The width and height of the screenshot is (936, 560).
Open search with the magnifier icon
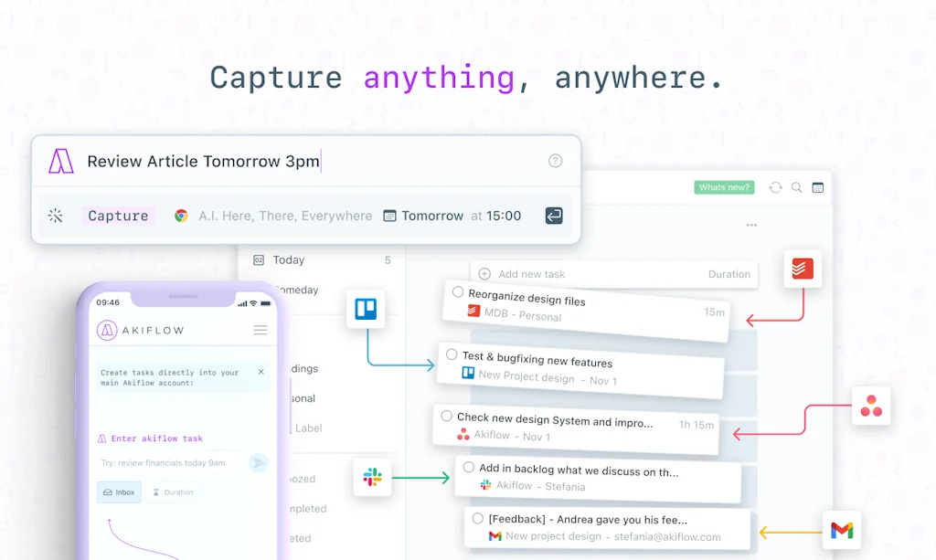(x=796, y=187)
